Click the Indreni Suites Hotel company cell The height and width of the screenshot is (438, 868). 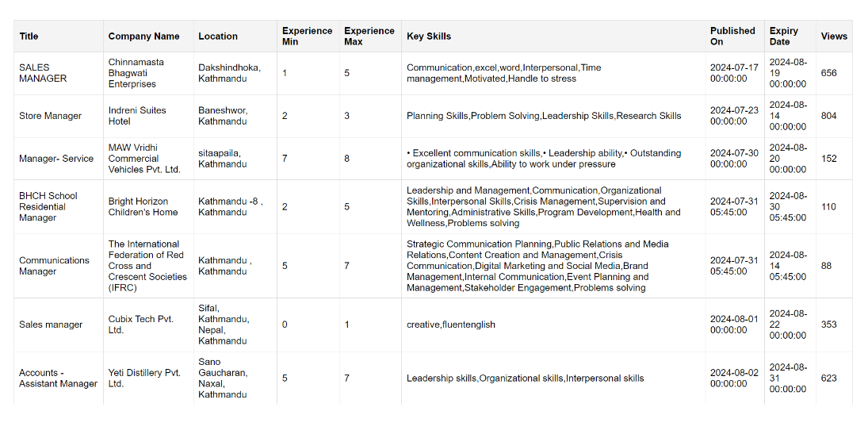tap(137, 116)
